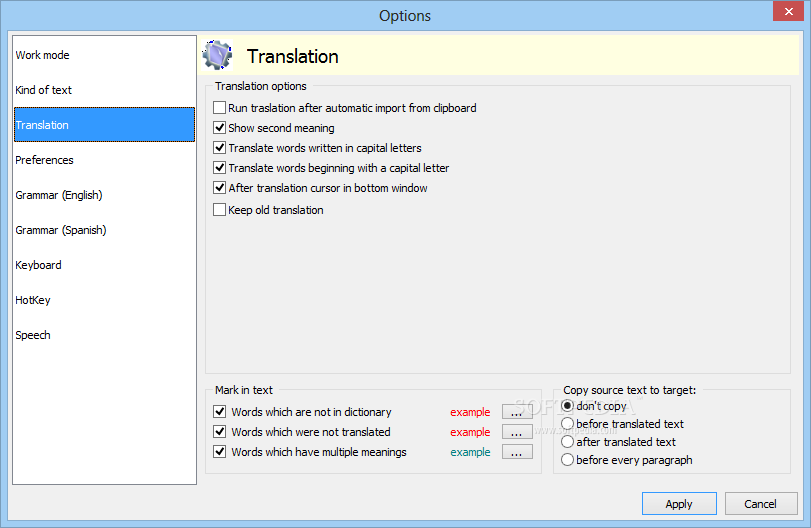
Task: Click the Mark in text group label
Action: pyautogui.click(x=244, y=390)
